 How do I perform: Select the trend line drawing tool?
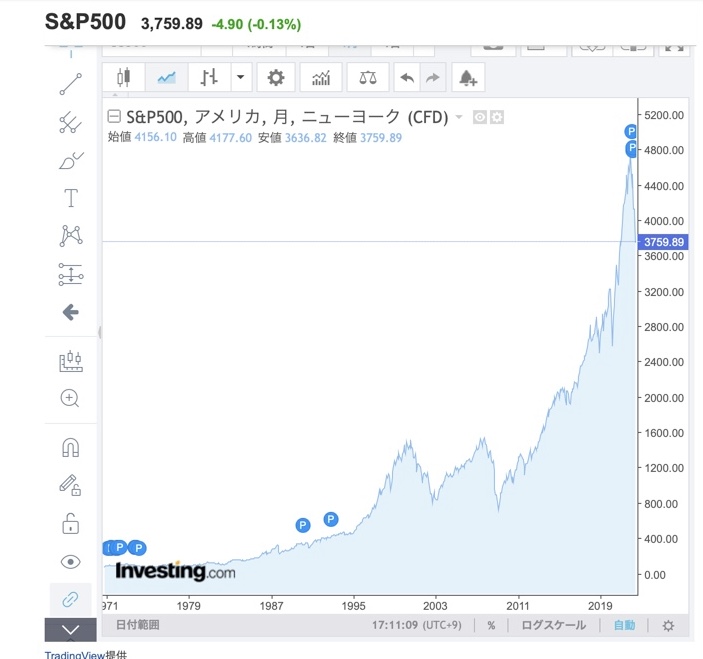[71, 84]
